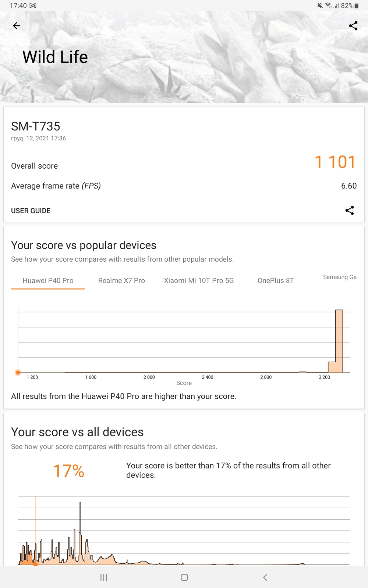Tap the Android recent apps button
The width and height of the screenshot is (368, 588).
click(x=104, y=577)
